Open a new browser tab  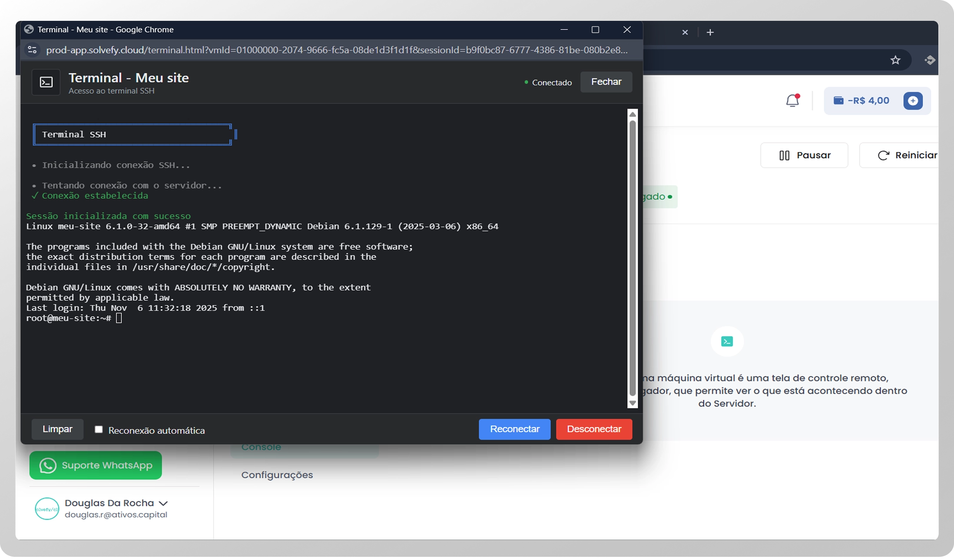point(710,33)
